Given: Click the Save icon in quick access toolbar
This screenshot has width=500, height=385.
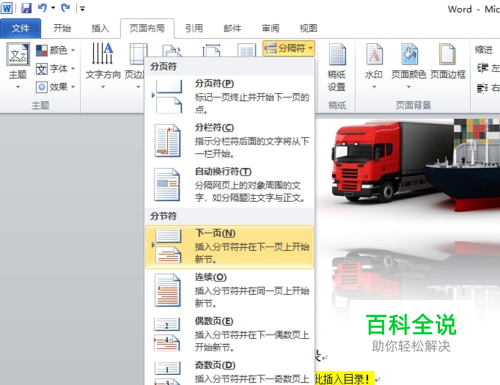Looking at the screenshot, I should click(x=26, y=8).
